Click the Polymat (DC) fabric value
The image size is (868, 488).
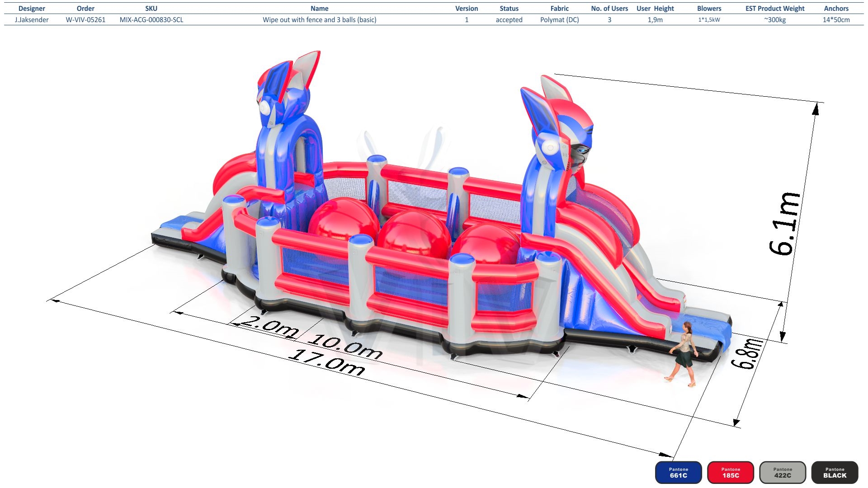[560, 20]
